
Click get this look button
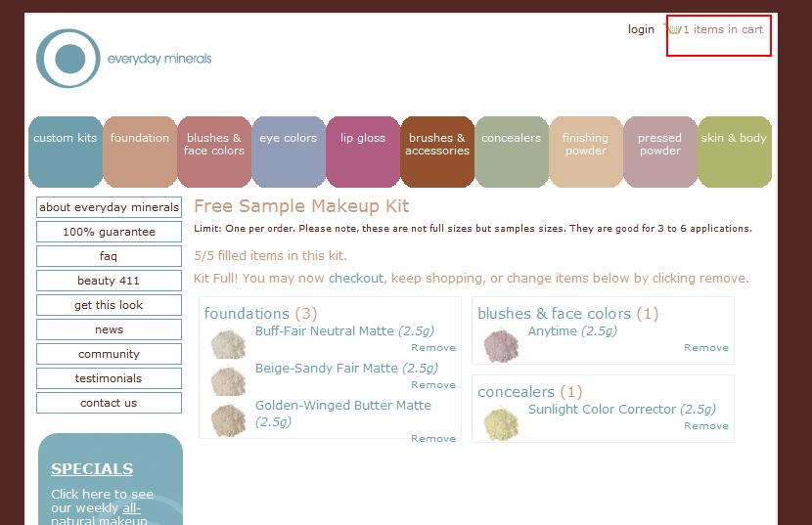click(109, 305)
